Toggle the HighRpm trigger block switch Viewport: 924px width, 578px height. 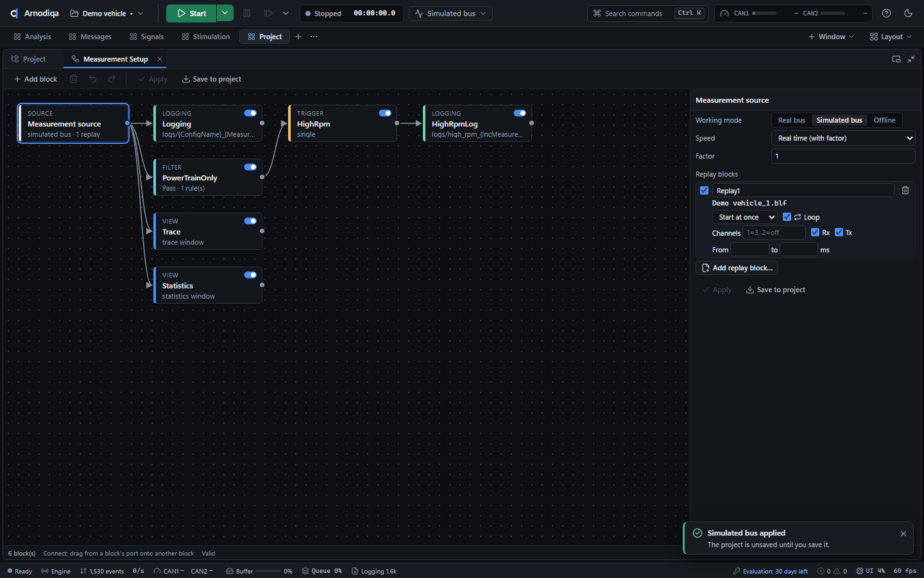(x=385, y=113)
